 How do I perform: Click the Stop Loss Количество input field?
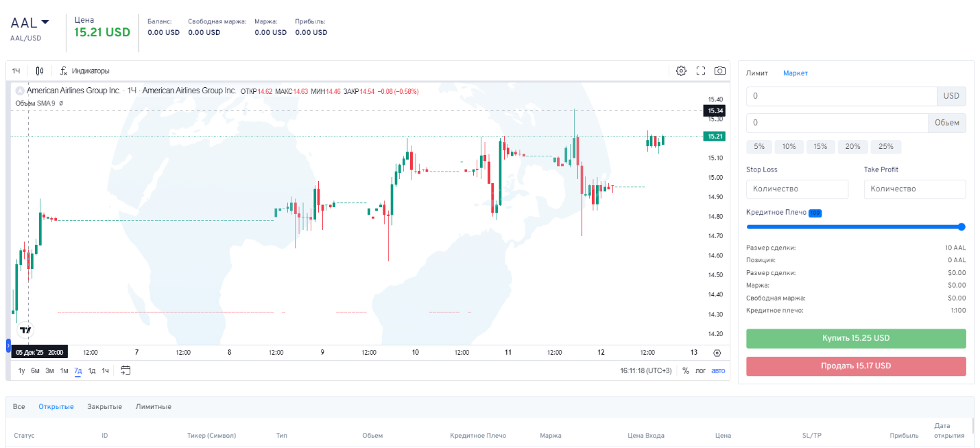click(x=797, y=189)
